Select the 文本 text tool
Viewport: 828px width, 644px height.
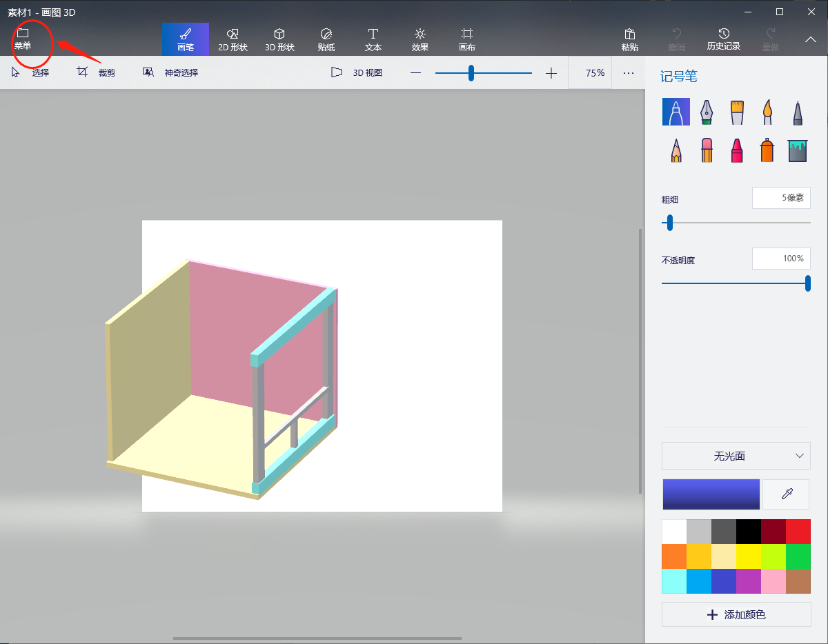[373, 39]
